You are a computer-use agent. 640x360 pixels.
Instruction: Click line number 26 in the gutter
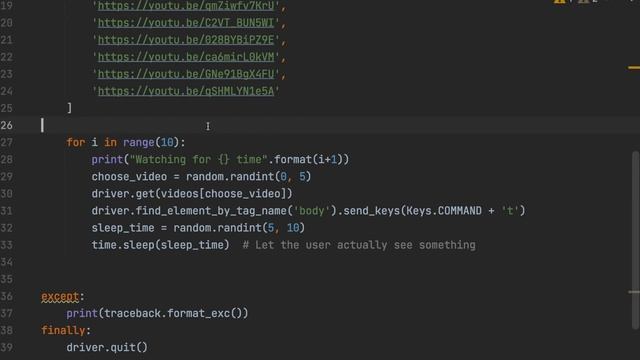(7, 125)
